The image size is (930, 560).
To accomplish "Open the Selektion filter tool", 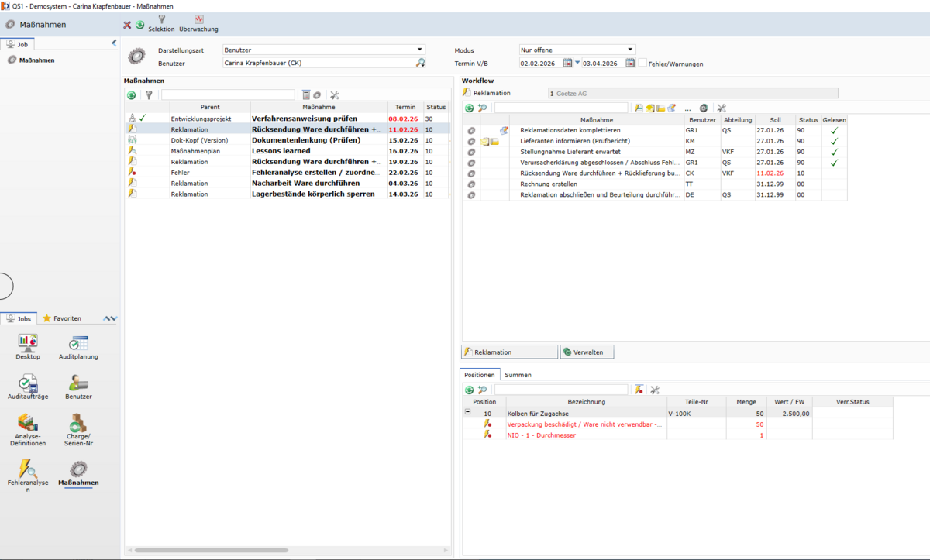I will click(161, 23).
